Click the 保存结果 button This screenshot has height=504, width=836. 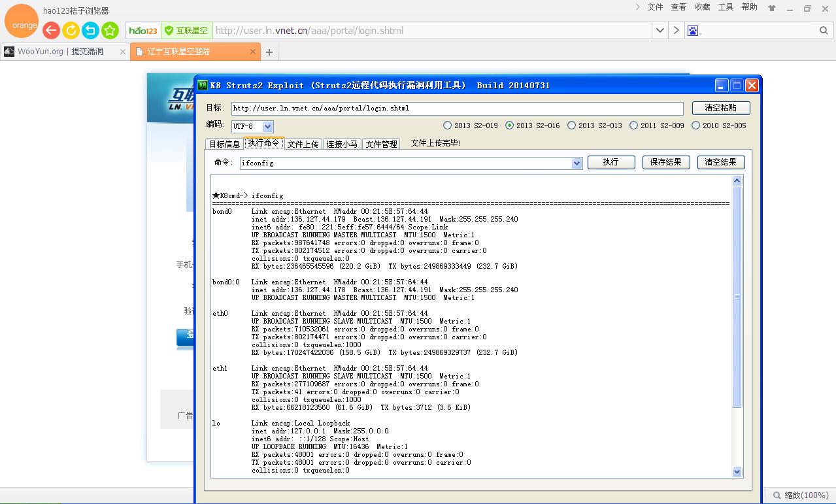tap(666, 162)
